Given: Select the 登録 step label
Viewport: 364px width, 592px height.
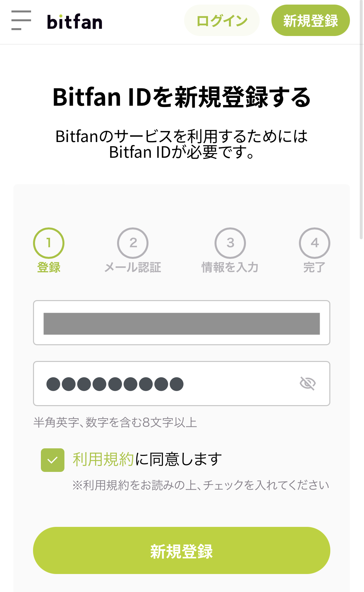Looking at the screenshot, I should pos(49,267).
